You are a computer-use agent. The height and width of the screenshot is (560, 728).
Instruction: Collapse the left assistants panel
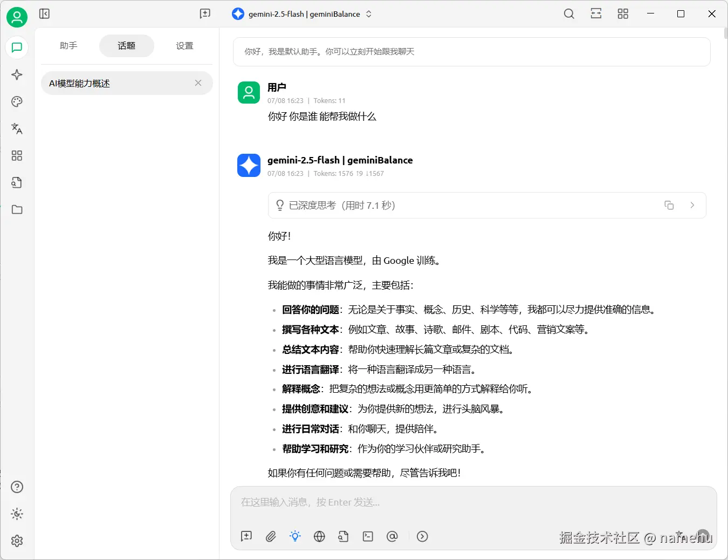pos(44,13)
